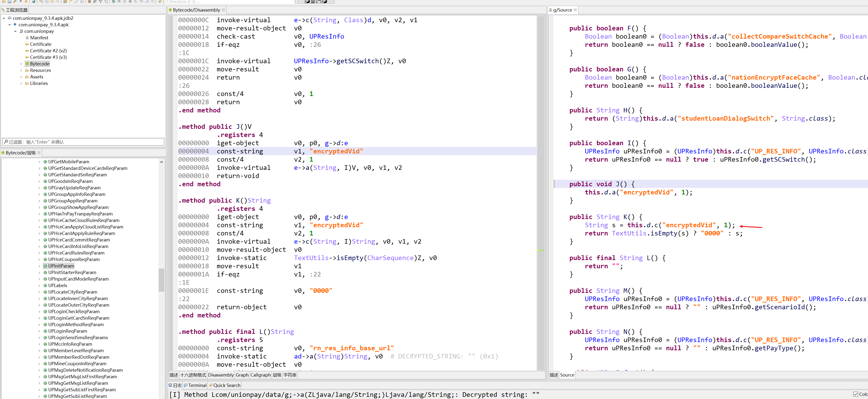868x399 pixels.
Task: Expand the UPLoginReqParam class node
Action: click(39, 331)
